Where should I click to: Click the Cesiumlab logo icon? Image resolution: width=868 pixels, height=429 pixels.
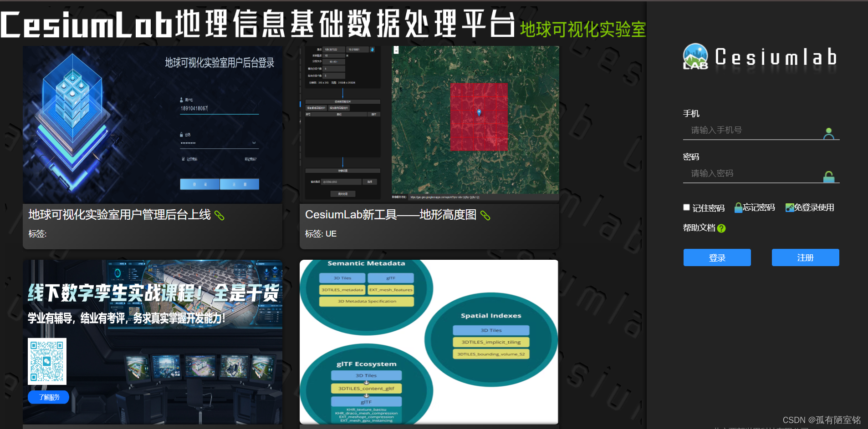(x=695, y=56)
